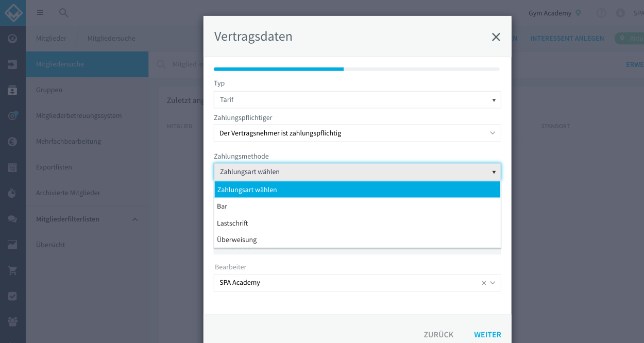Collapse the Mitgliederfilterlisten section
This screenshot has height=343, width=644.
coord(135,219)
